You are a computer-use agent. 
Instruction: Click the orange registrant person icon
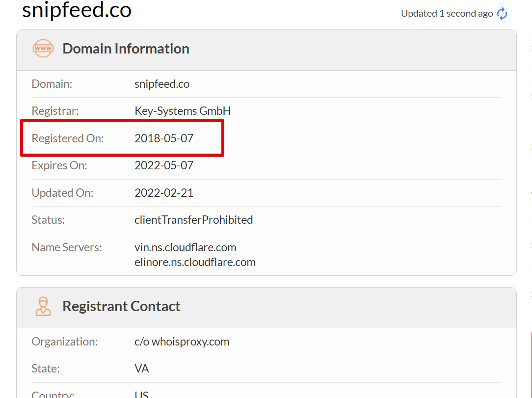(43, 306)
